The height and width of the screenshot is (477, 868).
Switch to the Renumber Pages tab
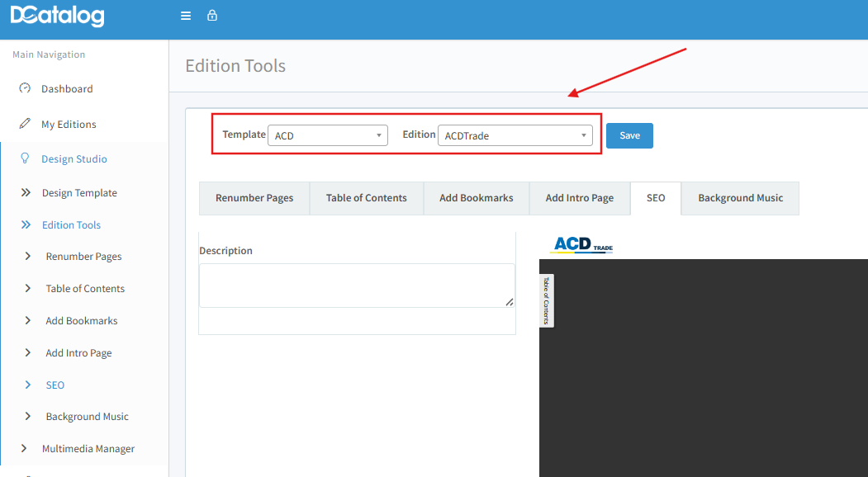coord(254,198)
